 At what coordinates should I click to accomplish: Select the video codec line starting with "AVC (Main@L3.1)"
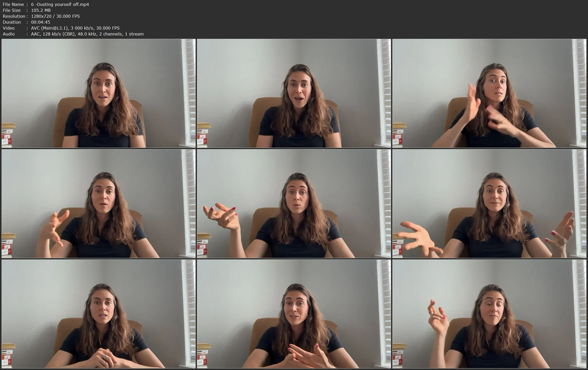click(75, 28)
